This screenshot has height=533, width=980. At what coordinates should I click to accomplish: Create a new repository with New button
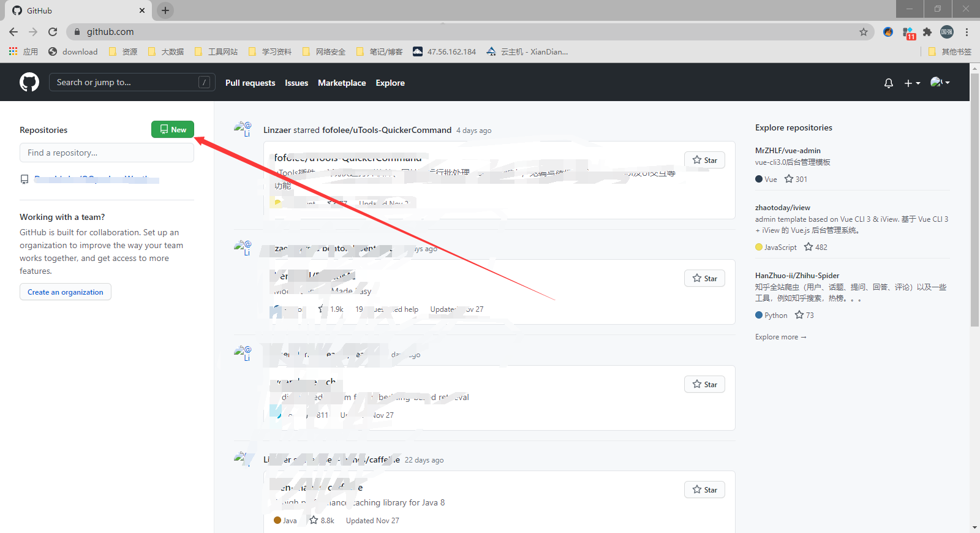[x=173, y=129]
